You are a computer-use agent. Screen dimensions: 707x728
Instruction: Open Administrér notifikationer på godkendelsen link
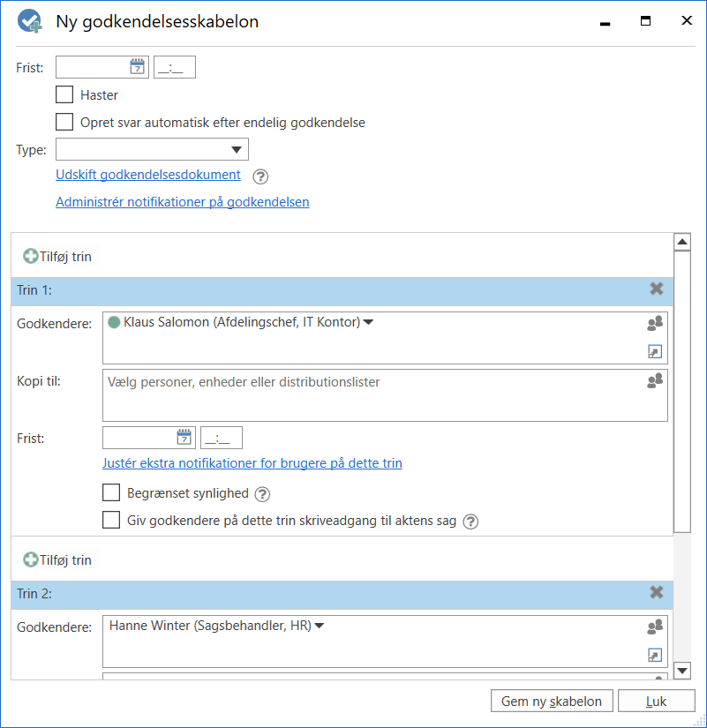pos(182,202)
